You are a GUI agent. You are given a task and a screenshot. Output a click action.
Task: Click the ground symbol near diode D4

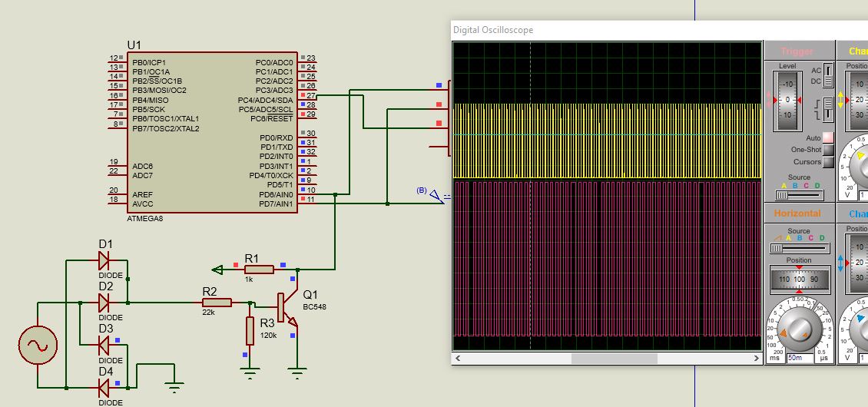tap(174, 386)
